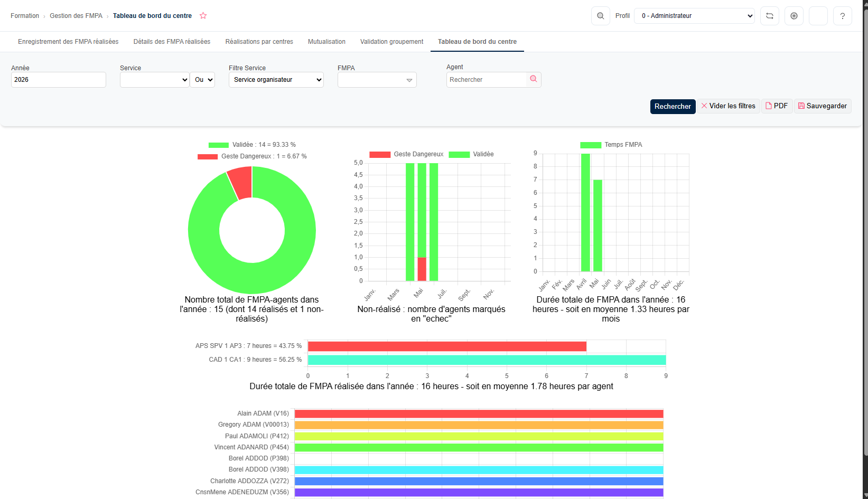Click the tall Avril bar in Temps FMPA chart
868x499 pixels.
point(585,212)
